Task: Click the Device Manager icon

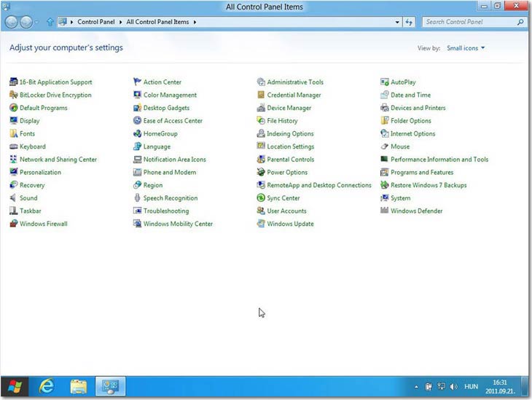Action: coord(261,108)
